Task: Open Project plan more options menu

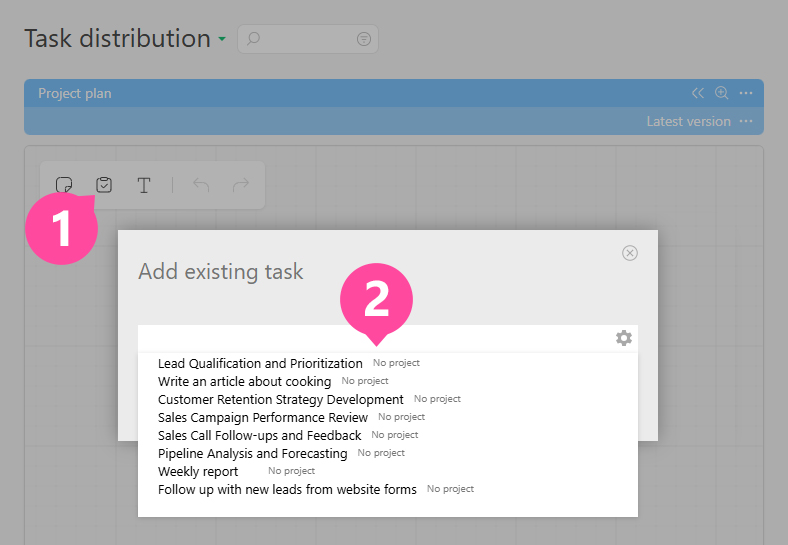Action: pos(746,93)
